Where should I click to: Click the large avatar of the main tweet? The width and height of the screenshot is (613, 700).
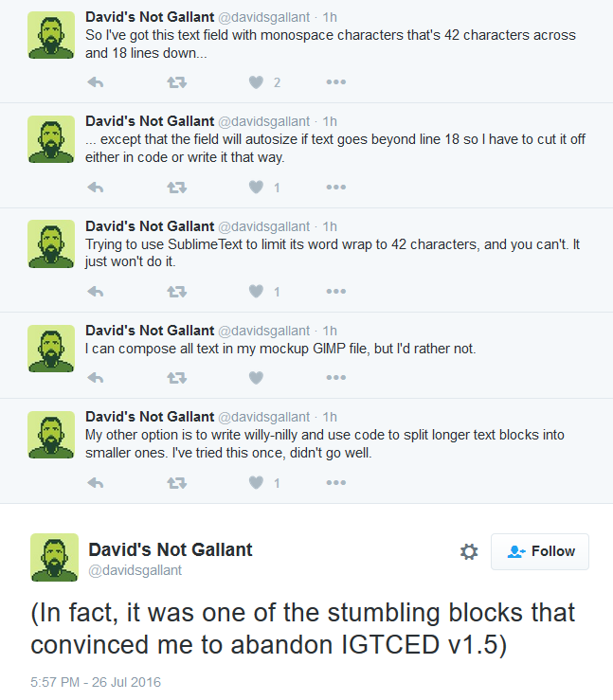click(x=54, y=557)
